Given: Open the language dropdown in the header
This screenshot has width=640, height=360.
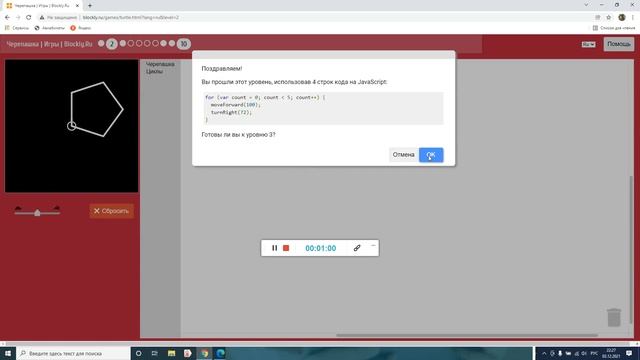Looking at the screenshot, I should click(588, 44).
